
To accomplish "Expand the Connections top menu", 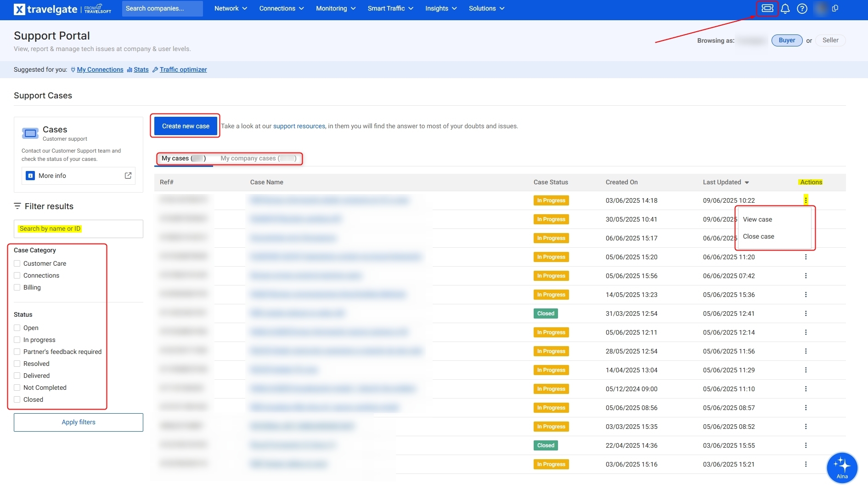I will [281, 8].
